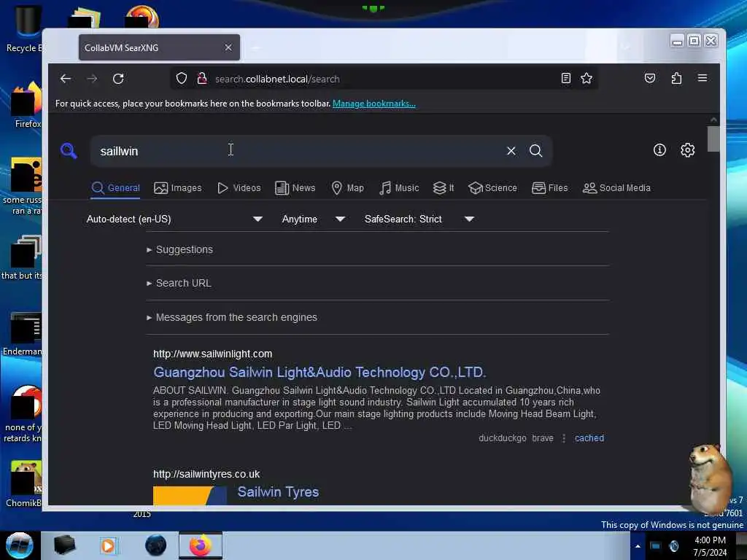
Task: Reload the page with the refresh icon
Action: click(118, 79)
